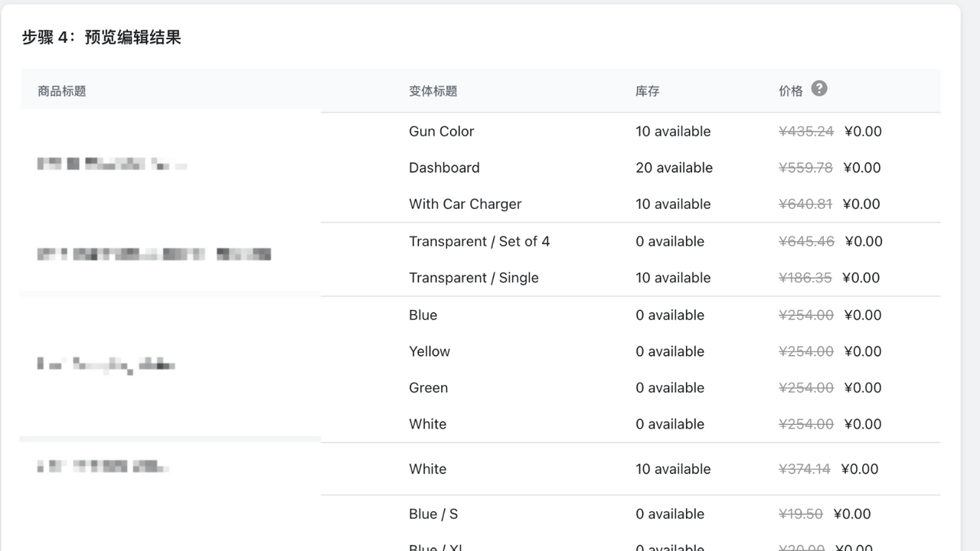Click the 变体标题 column header
Image resolution: width=980 pixels, height=551 pixels.
[433, 91]
